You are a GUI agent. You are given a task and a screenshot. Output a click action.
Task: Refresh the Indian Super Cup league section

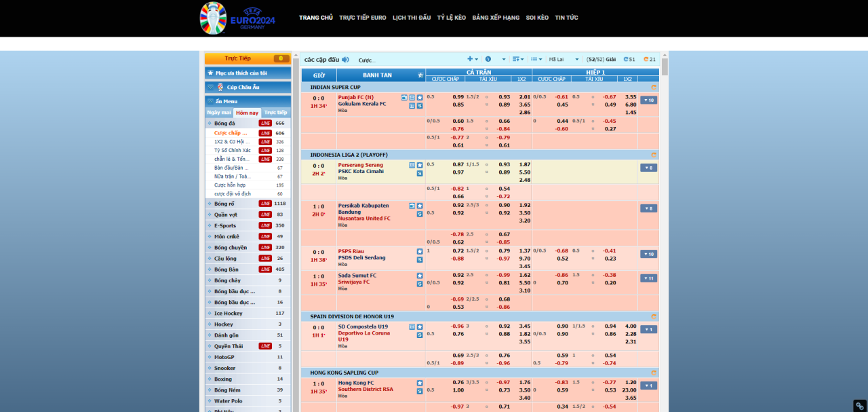point(654,87)
